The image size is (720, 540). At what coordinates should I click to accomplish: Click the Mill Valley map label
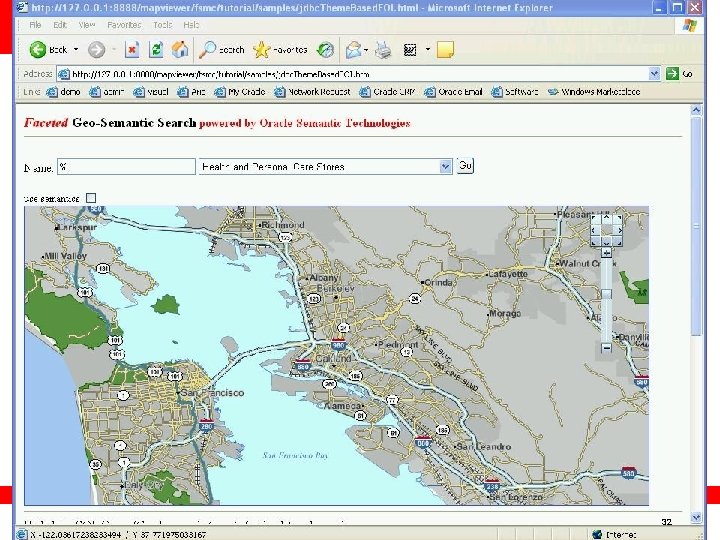pyautogui.click(x=66, y=256)
